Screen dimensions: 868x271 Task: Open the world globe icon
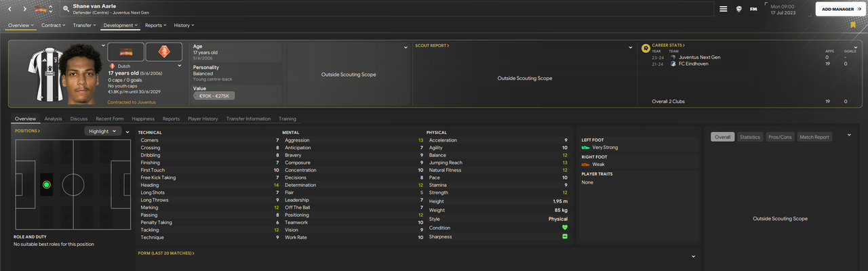click(738, 9)
